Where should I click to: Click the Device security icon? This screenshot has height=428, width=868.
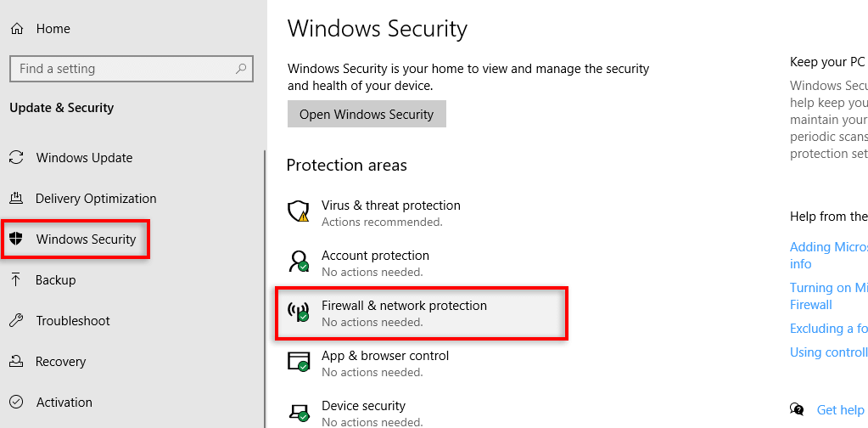pos(299,413)
